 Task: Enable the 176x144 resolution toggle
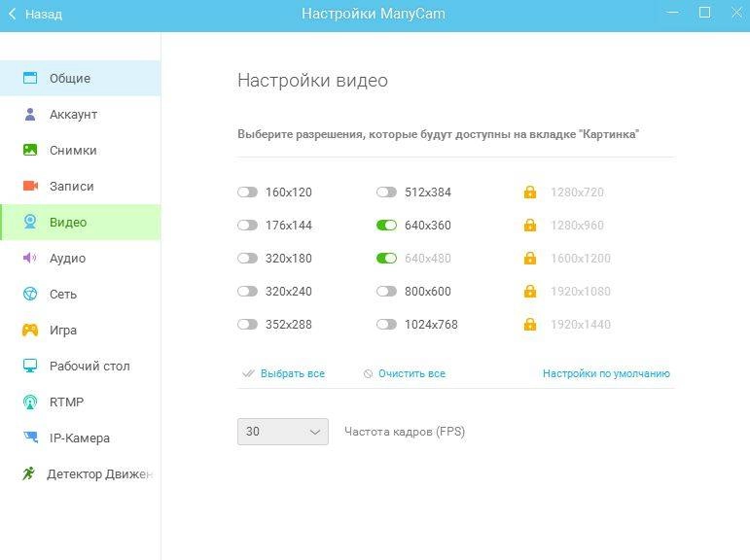click(247, 226)
